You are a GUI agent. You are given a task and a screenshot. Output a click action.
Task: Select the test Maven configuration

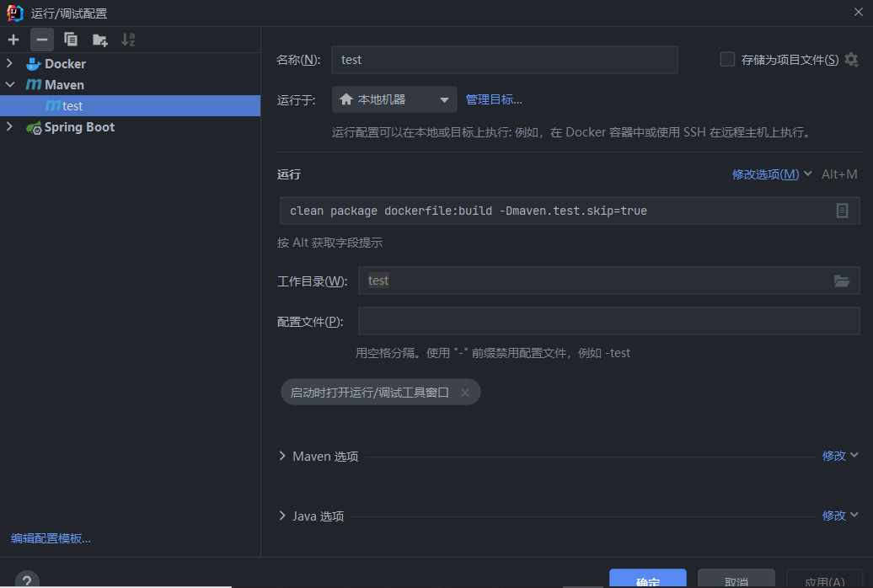[x=131, y=106]
